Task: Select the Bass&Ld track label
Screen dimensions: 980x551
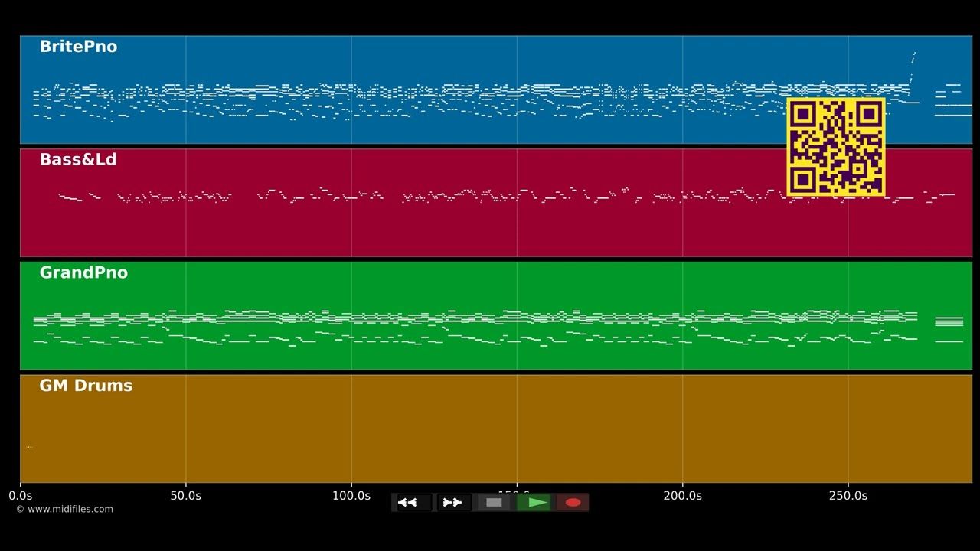Action: (78, 159)
